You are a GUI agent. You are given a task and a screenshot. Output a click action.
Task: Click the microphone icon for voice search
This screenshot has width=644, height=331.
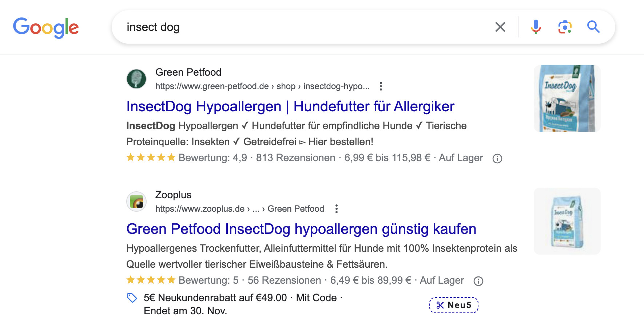tap(535, 27)
